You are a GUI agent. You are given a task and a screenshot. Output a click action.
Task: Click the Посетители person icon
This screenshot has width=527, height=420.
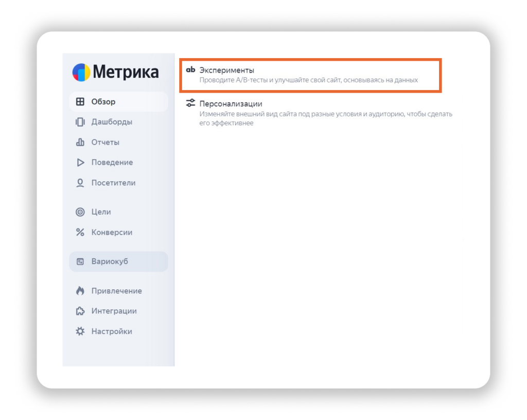80,183
